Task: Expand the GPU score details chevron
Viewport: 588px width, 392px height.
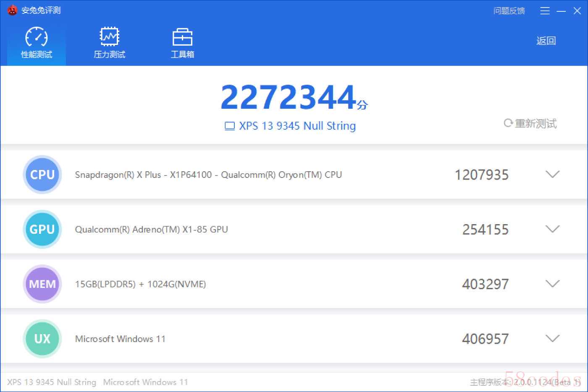Action: [552, 229]
